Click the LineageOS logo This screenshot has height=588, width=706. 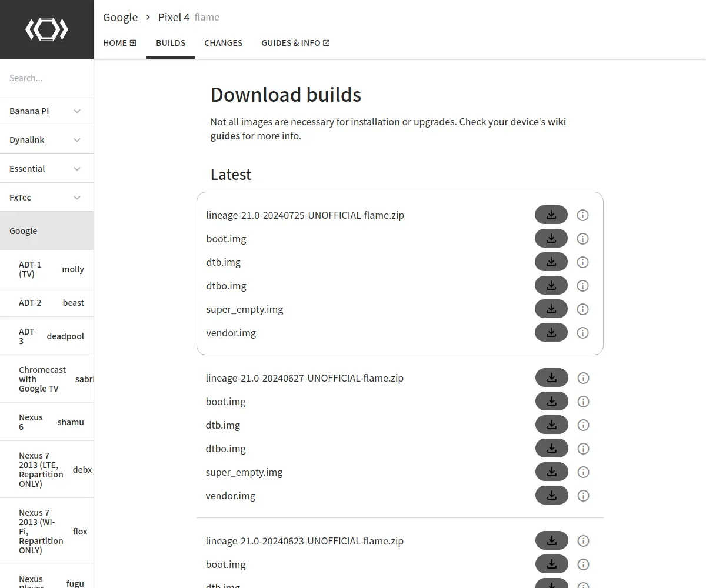[46, 29]
